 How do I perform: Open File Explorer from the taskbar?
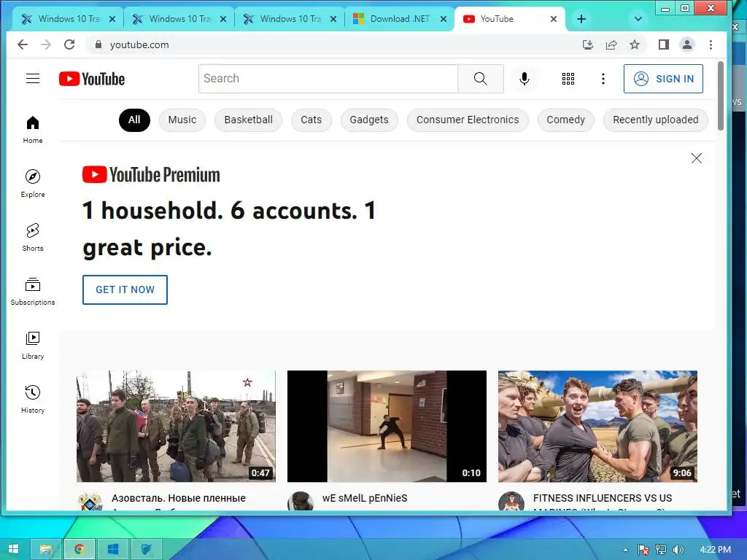(46, 549)
